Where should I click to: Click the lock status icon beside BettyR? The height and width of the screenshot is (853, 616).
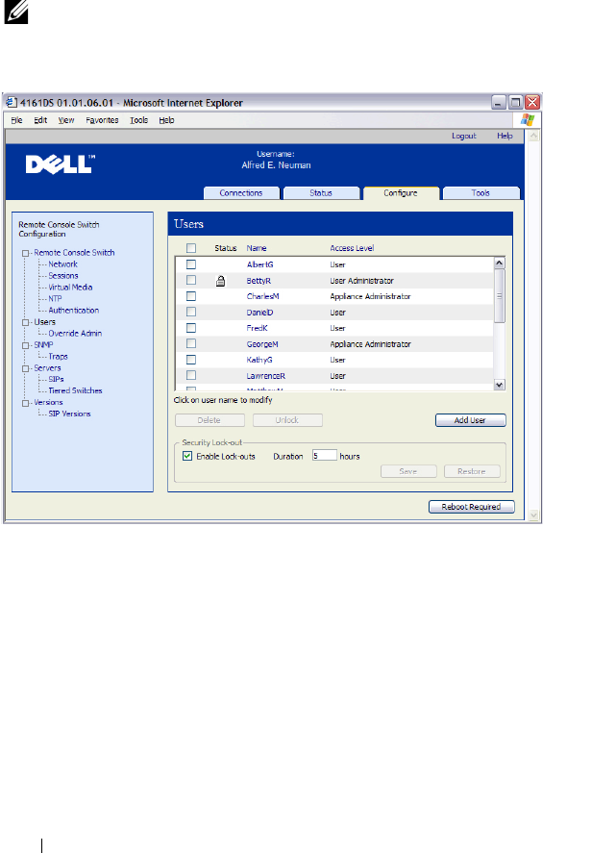point(220,281)
